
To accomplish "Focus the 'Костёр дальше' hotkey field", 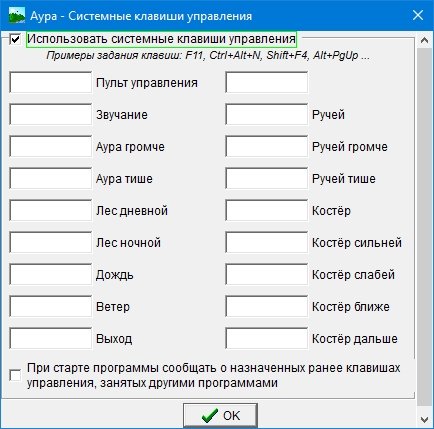I will [267, 338].
